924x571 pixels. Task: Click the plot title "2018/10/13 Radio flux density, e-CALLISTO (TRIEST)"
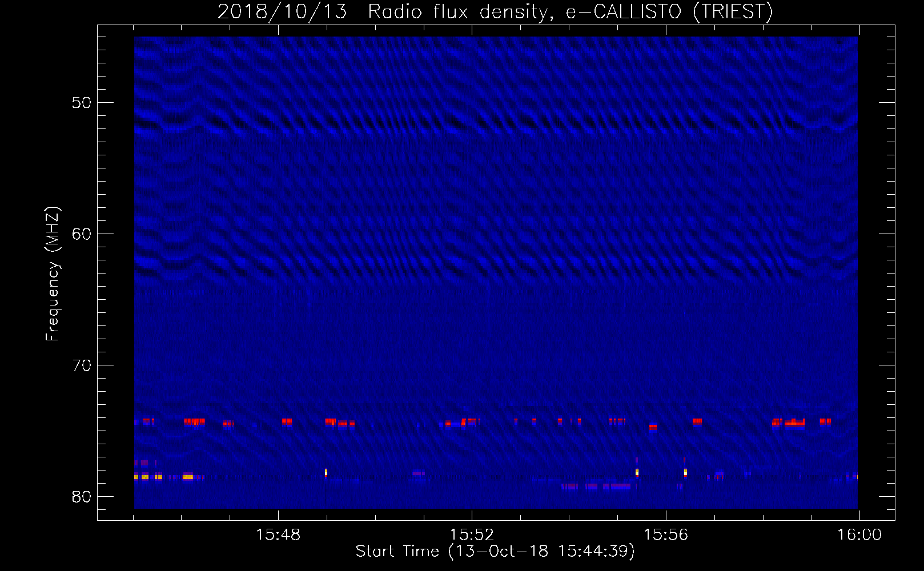click(495, 11)
